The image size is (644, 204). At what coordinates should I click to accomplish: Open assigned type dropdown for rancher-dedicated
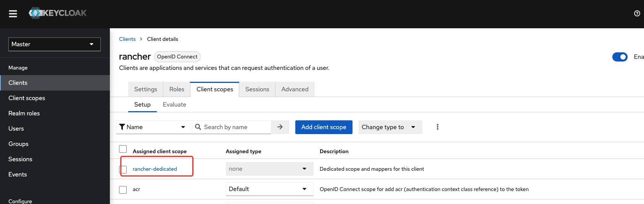click(x=270, y=169)
